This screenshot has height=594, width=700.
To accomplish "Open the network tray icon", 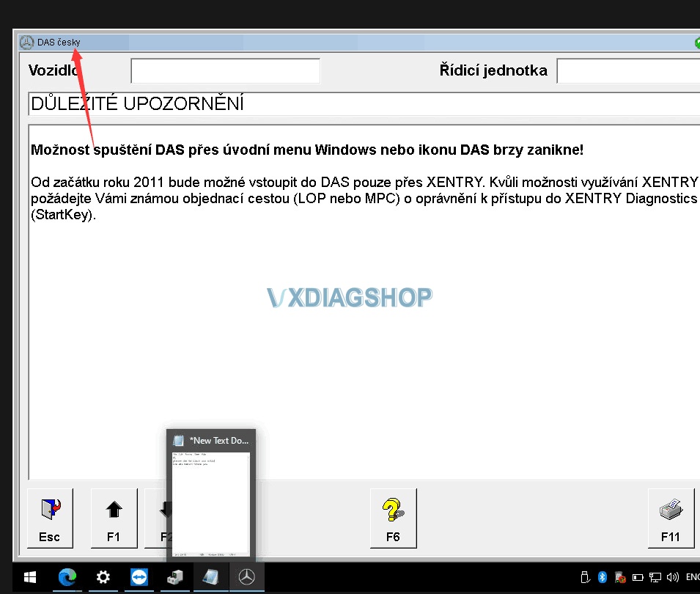I will tap(655, 577).
